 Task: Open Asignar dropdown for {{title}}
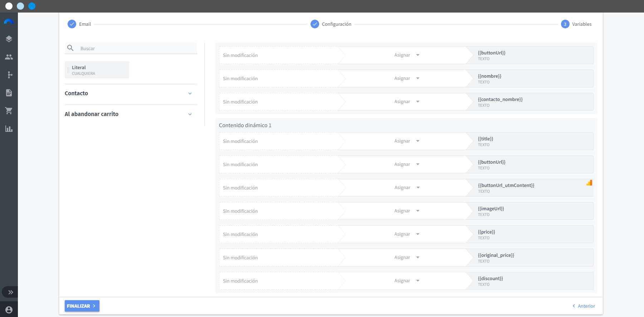pyautogui.click(x=407, y=141)
